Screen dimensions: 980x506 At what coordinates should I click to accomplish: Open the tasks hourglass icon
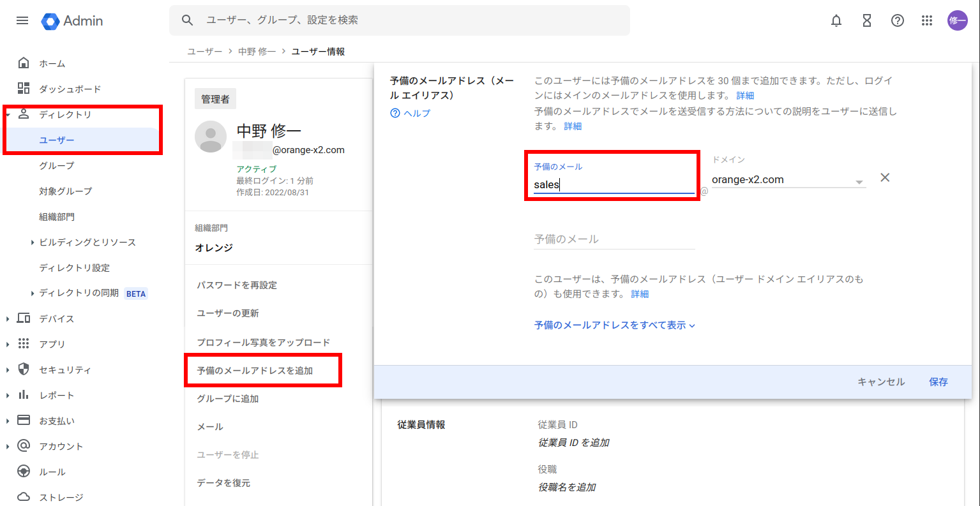tap(866, 20)
